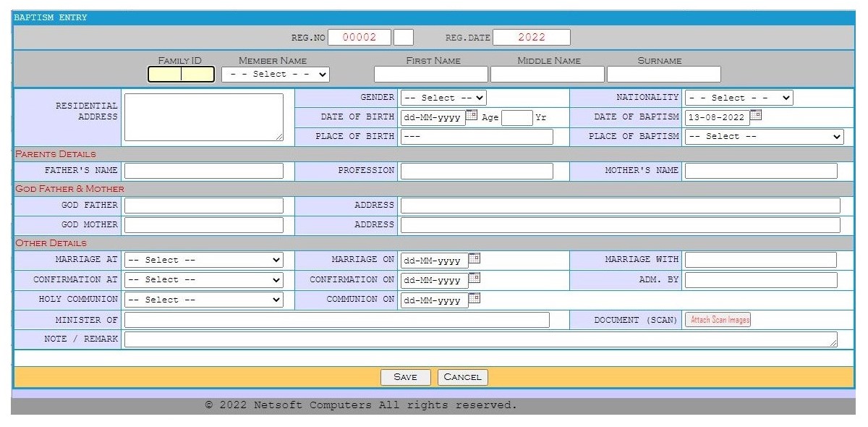Viewport: 868px width, 427px height.
Task: Open calendar picker for Date of Birth
Action: point(472,115)
